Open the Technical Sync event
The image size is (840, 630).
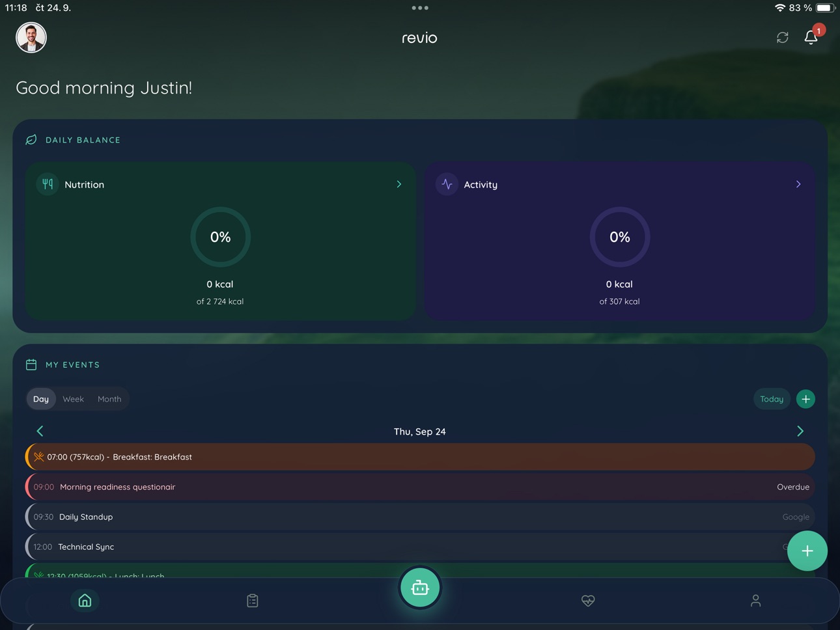click(420, 547)
